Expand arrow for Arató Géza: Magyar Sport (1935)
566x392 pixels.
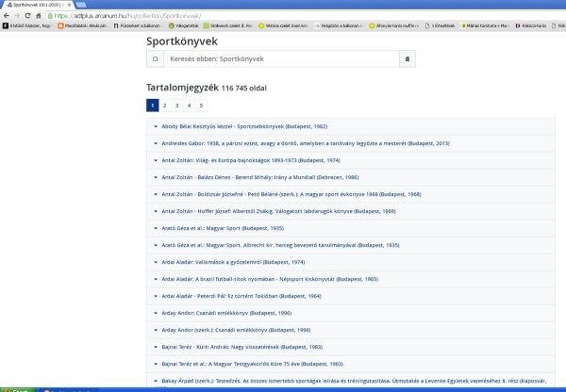(x=156, y=228)
